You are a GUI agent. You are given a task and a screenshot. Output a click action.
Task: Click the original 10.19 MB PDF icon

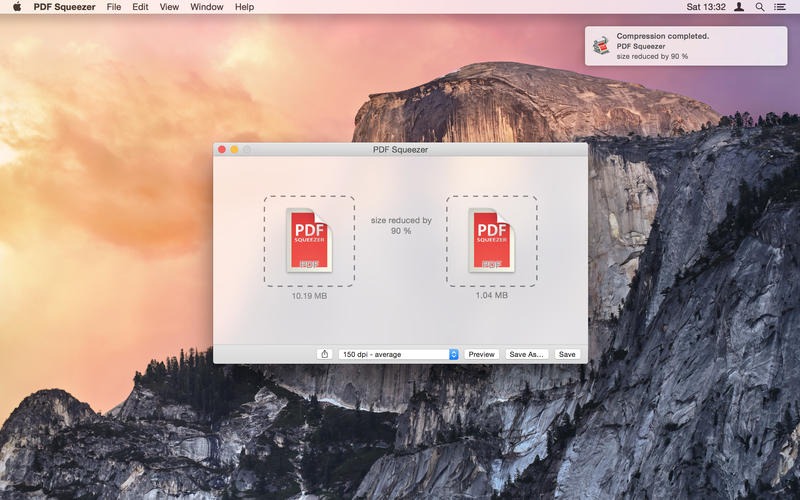pyautogui.click(x=308, y=241)
